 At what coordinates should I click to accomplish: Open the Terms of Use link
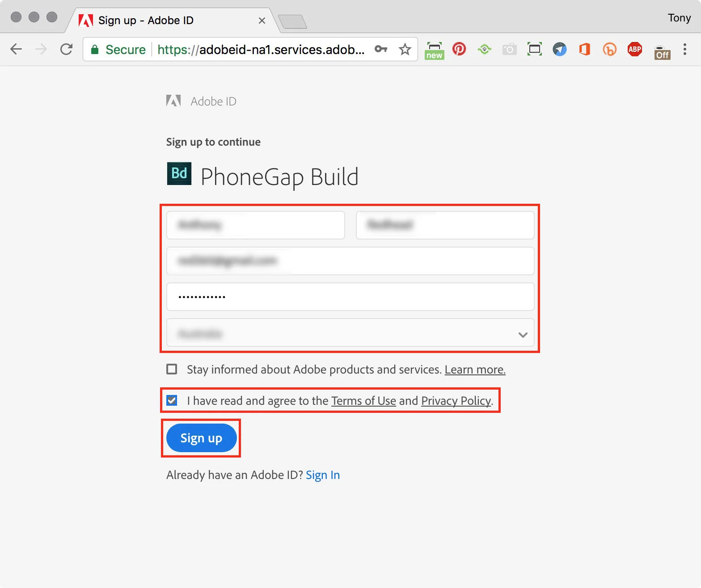(x=363, y=401)
